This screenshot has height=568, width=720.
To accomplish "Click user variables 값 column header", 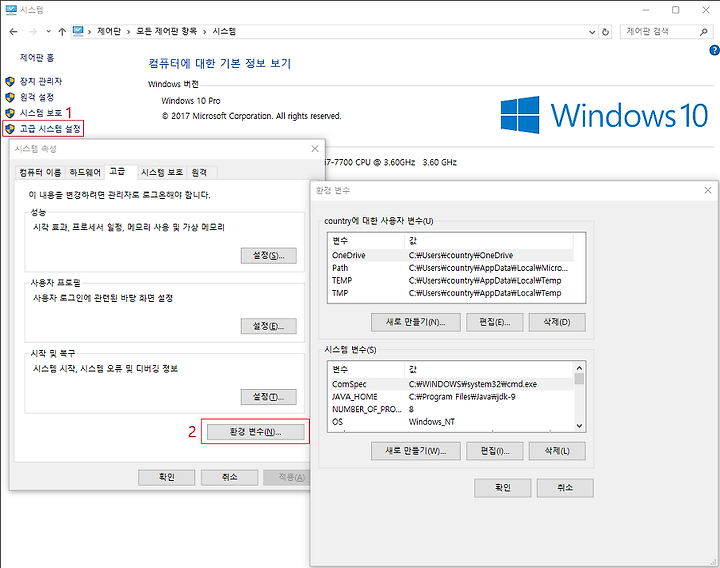I will tap(489, 241).
